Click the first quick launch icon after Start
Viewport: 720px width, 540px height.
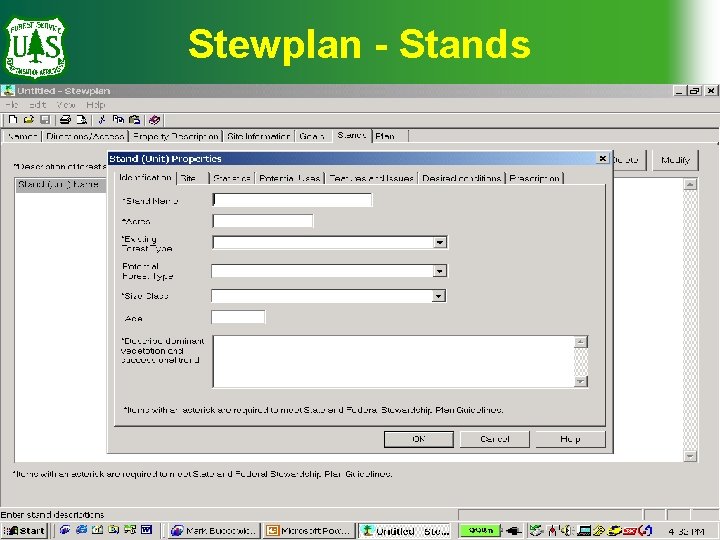(65, 530)
